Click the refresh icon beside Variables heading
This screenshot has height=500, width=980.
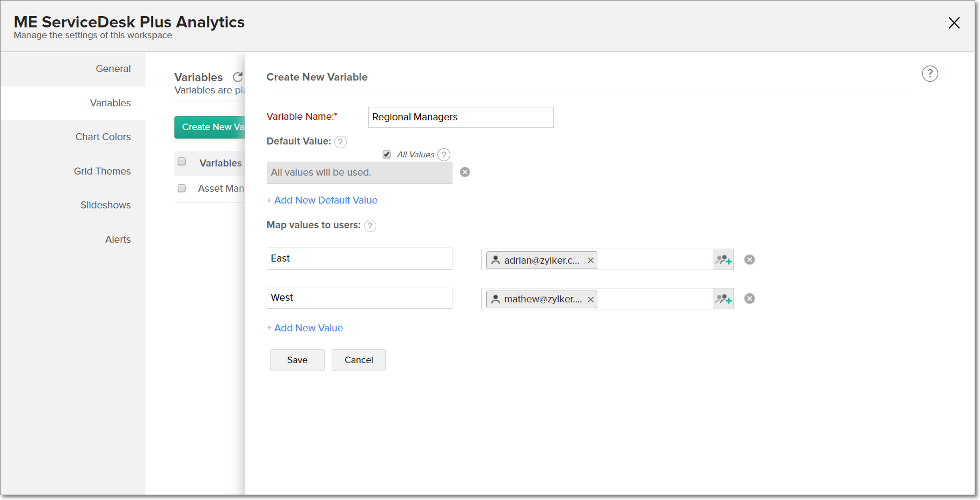238,77
